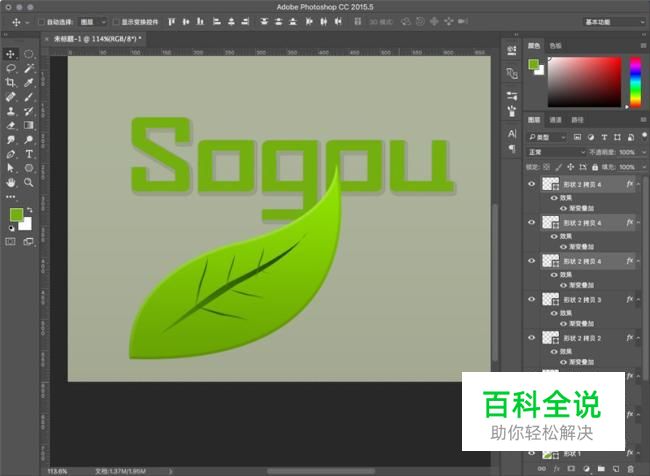Select the Eraser tool
Viewport: 650px width, 476px height.
10,125
